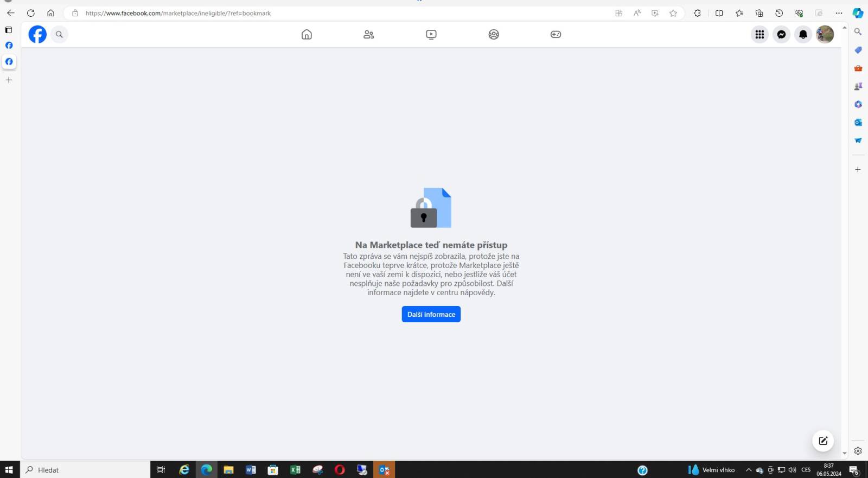Open browser History icon
The image size is (868, 478).
779,13
